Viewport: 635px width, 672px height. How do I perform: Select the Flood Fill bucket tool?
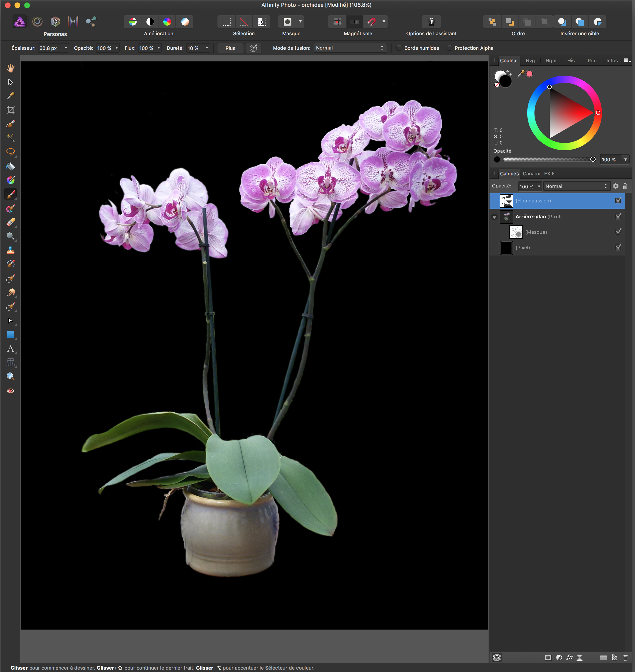tap(10, 166)
